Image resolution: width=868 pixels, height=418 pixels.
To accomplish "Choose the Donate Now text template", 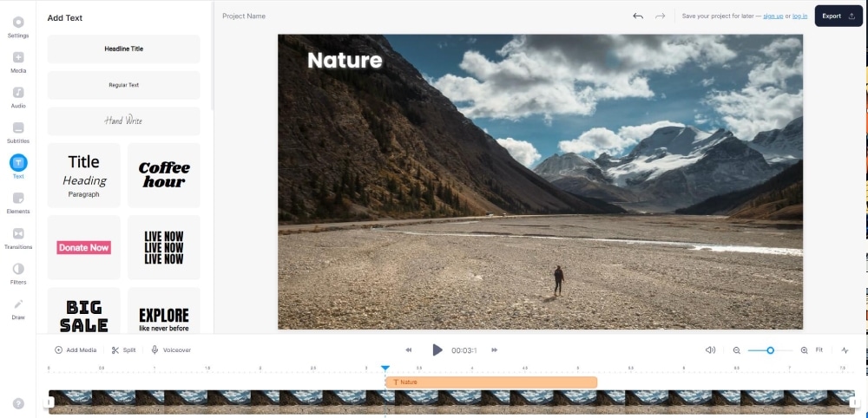I will point(83,247).
